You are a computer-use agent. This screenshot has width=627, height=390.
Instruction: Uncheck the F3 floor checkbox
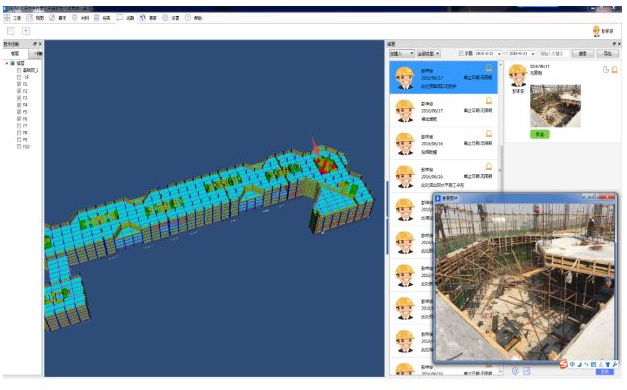tap(19, 98)
